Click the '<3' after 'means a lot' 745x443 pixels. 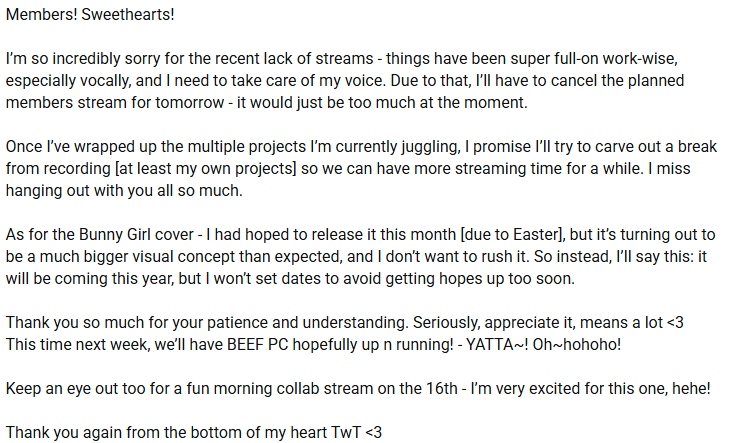click(675, 323)
